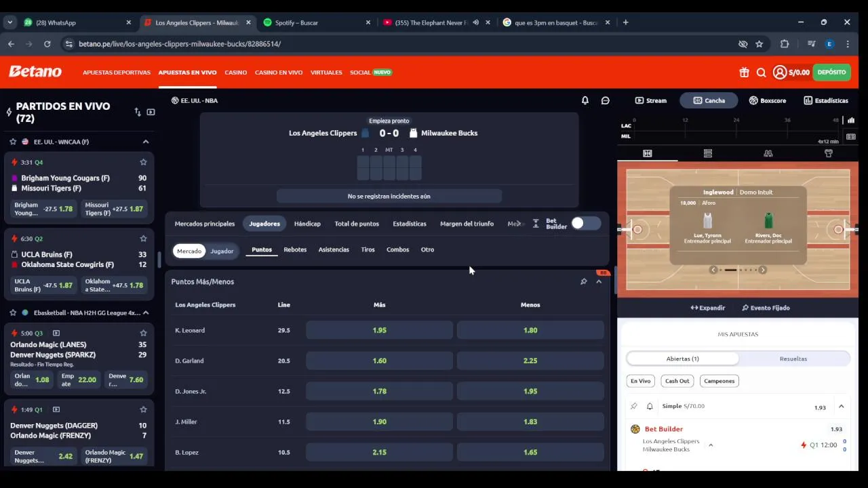Click Expandir under the court
The height and width of the screenshot is (488, 868).
[708, 308]
